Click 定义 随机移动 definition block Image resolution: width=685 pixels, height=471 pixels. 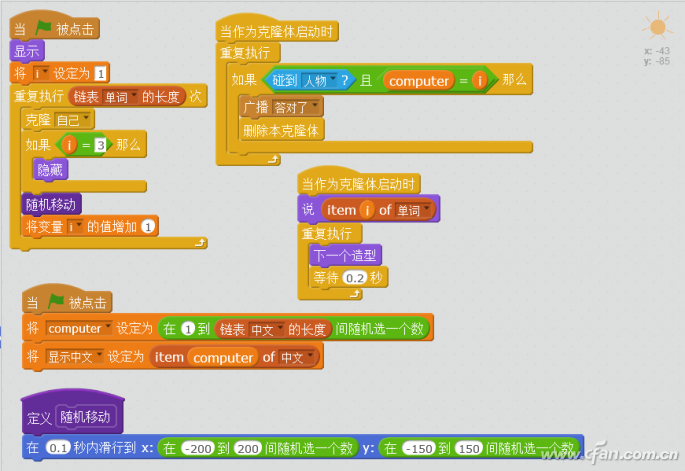pos(73,413)
